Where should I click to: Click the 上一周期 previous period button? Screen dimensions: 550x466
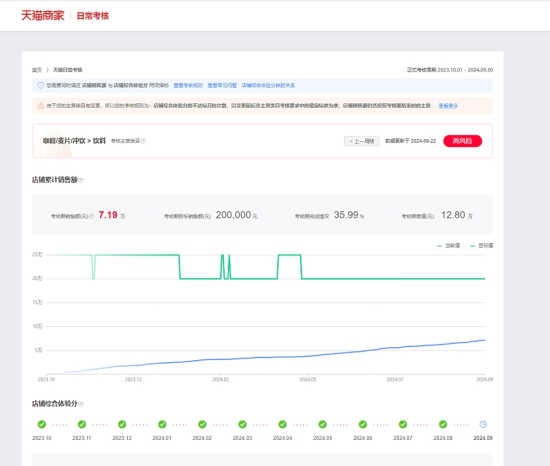pos(361,141)
